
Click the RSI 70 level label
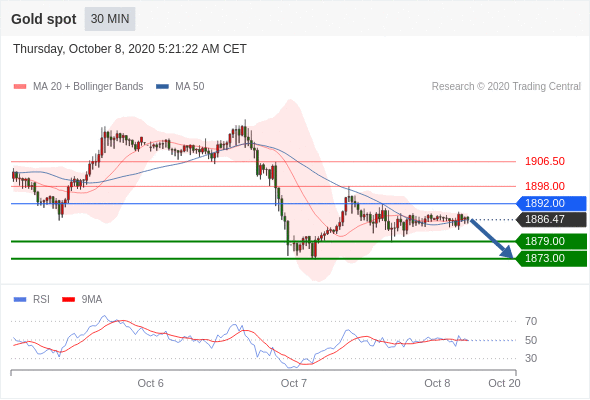pyautogui.click(x=531, y=322)
